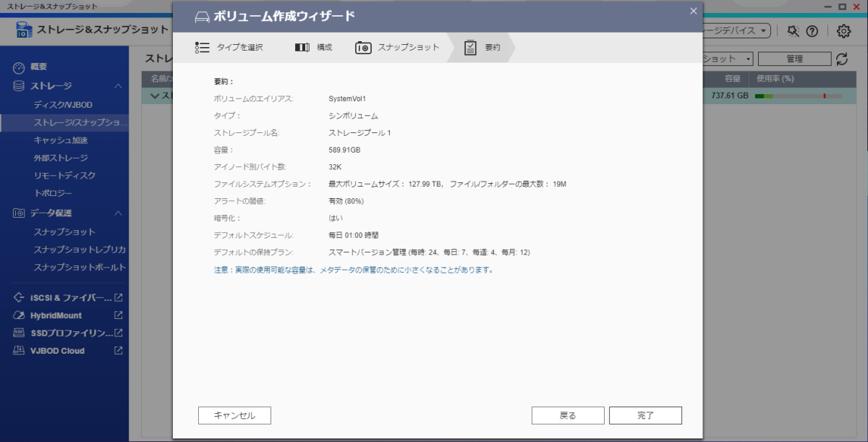Click the Storage & Snapshots app logo icon
The height and width of the screenshot is (442, 868).
[x=25, y=31]
